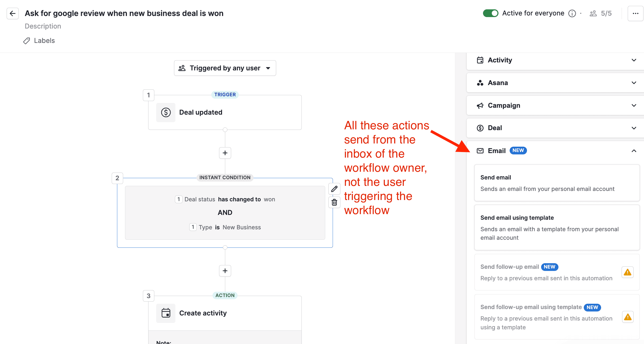Click the back arrow button
This screenshot has width=644, height=344.
coord(13,13)
